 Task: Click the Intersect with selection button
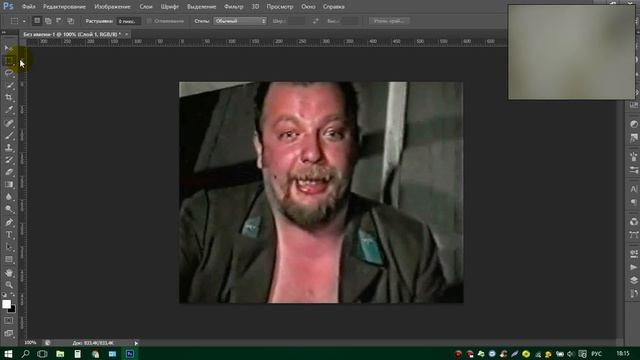[x=71, y=20]
